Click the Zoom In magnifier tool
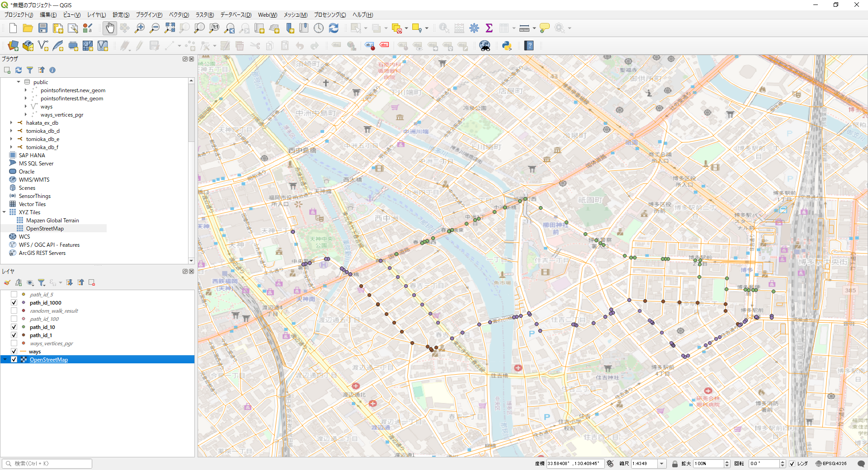The height and width of the screenshot is (470, 868). pyautogui.click(x=140, y=28)
